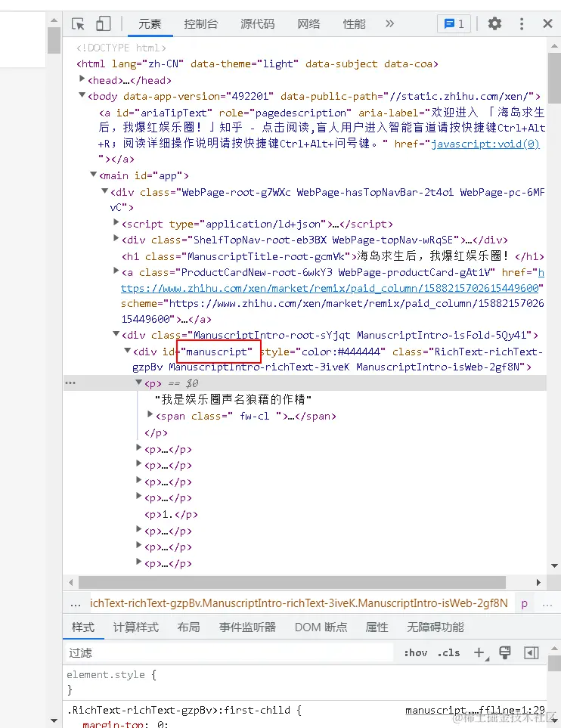Expand the script application/ld+json node
The height and width of the screenshot is (728, 561).
116,223
